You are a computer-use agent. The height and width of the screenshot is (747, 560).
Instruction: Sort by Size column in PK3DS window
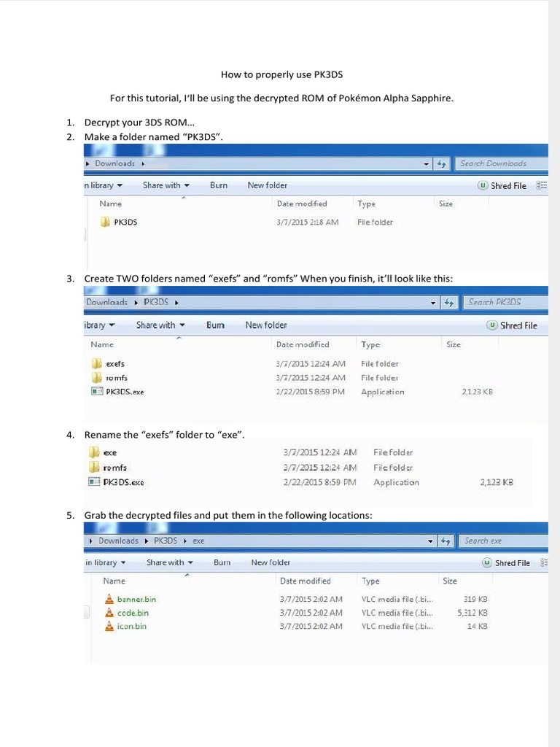click(454, 344)
